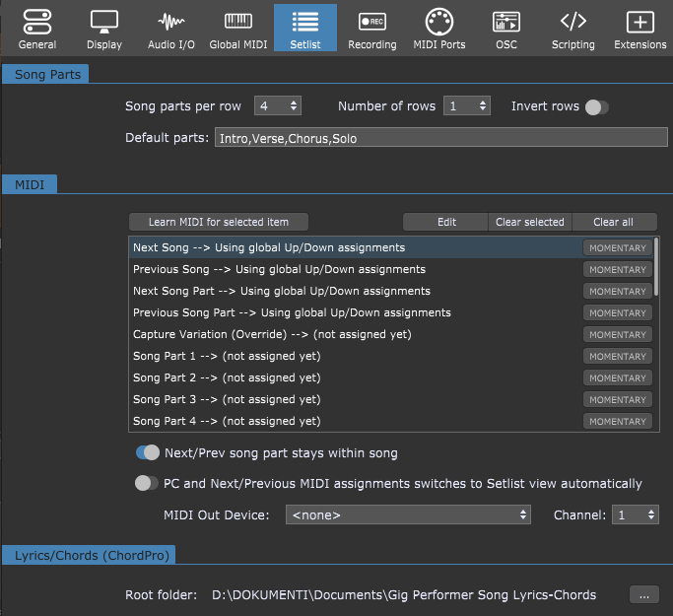The width and height of the screenshot is (673, 616).
Task: Disable Next/Prev song part stays within song
Action: 148,453
